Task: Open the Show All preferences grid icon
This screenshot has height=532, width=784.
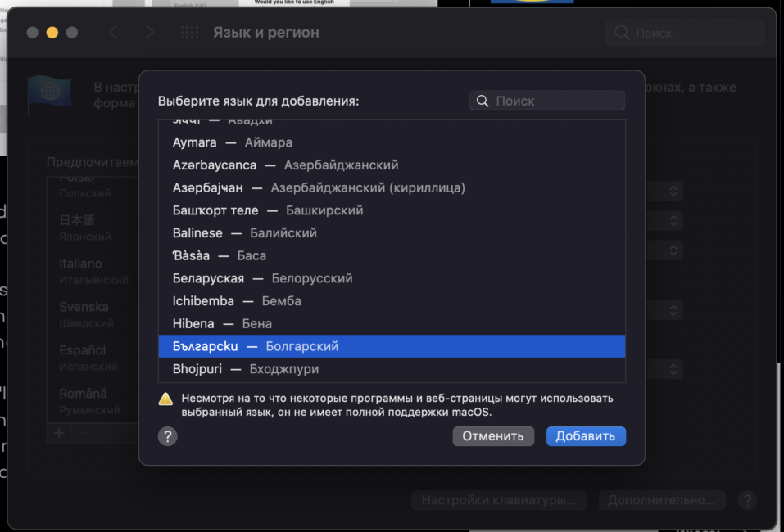Action: tap(189, 33)
